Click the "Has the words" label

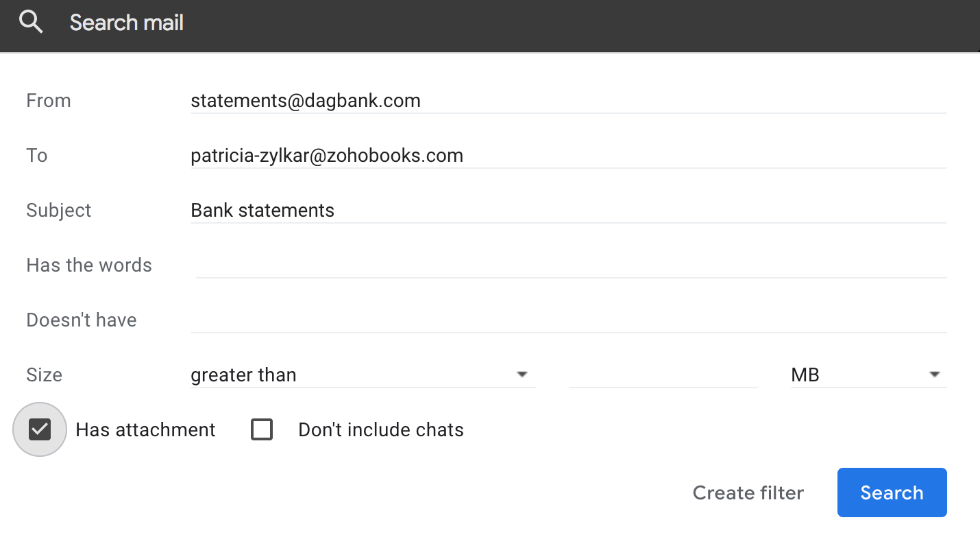click(89, 265)
